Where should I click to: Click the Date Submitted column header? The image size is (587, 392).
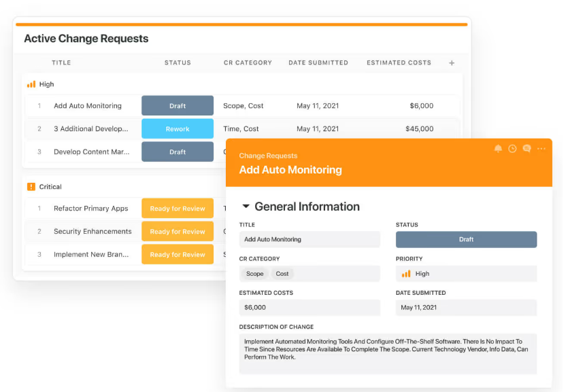point(318,63)
